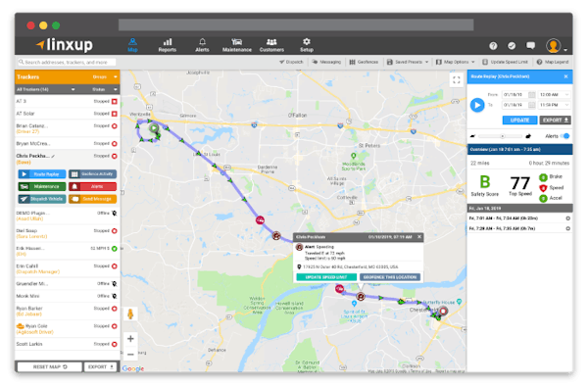This screenshot has height=386, width=588.
Task: Expand the Groups dropdown in Trackers panel
Action: tap(105, 76)
